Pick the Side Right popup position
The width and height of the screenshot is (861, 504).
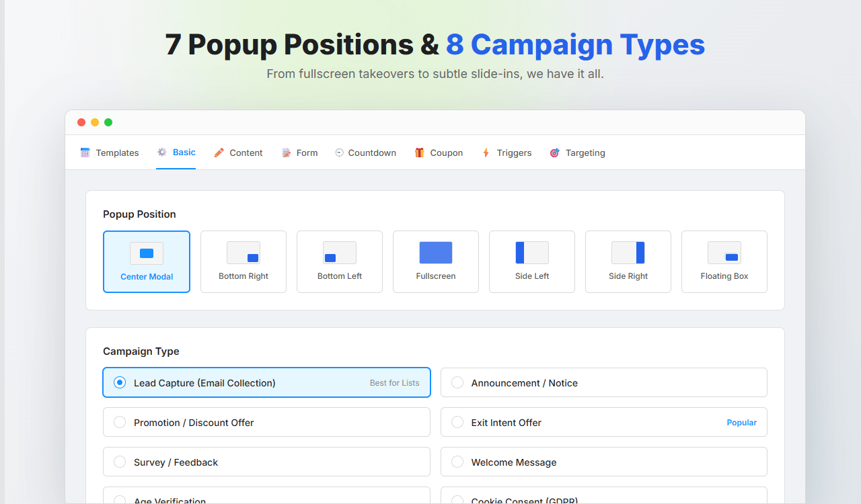click(x=628, y=262)
